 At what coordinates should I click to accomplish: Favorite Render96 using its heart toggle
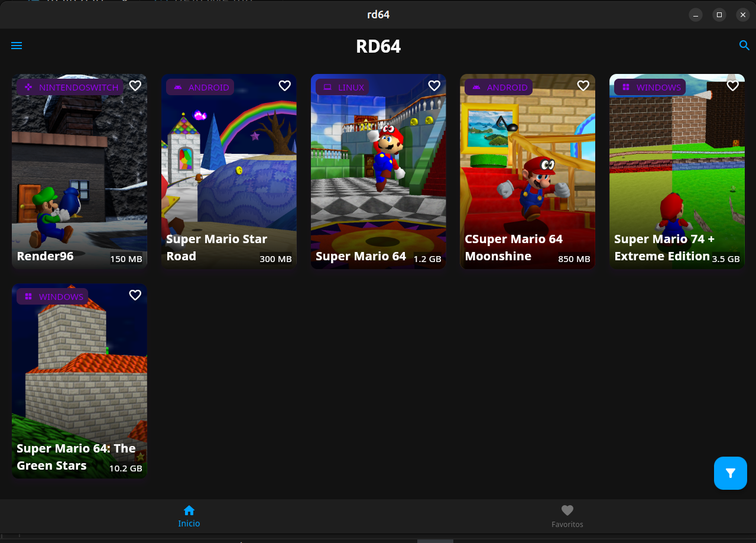point(135,86)
